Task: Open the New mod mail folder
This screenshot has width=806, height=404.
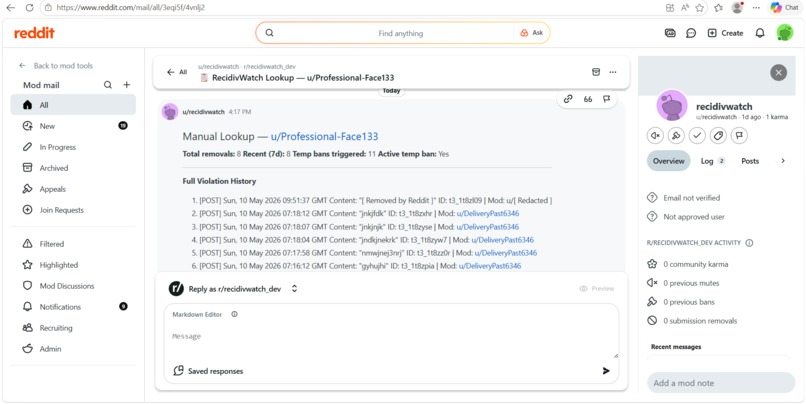Action: pyautogui.click(x=73, y=126)
